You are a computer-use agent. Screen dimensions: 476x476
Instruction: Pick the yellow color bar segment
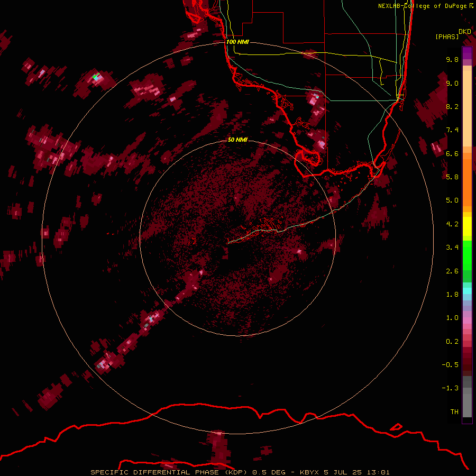[467, 226]
